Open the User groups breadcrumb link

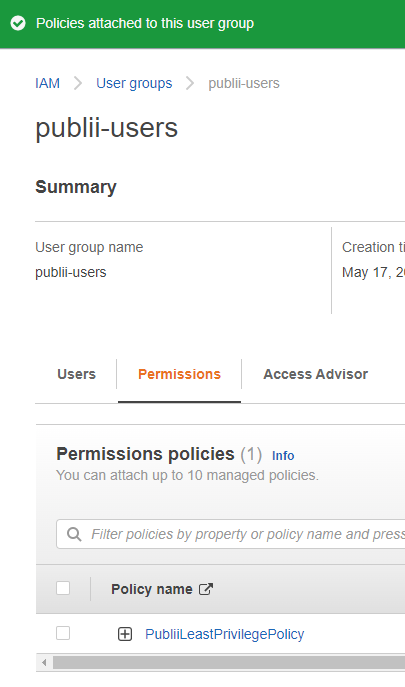pos(134,83)
